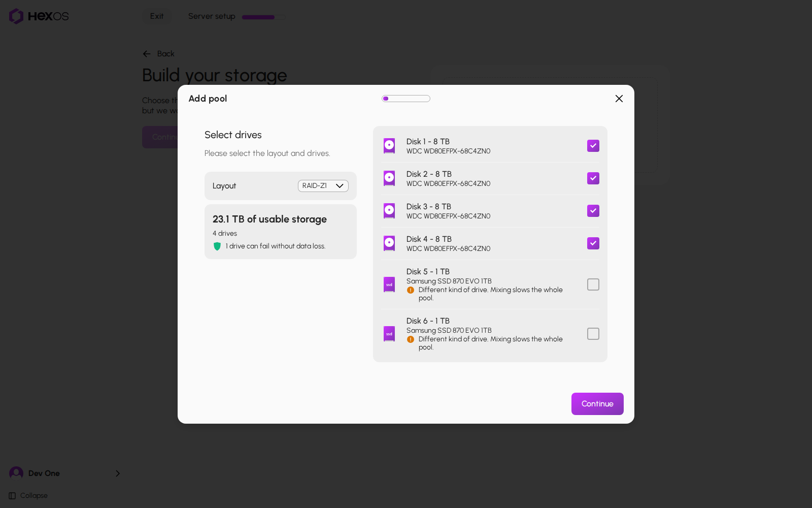This screenshot has height=508, width=812.
Task: Click the Disk 5 - 1 TB label
Action: (428, 272)
